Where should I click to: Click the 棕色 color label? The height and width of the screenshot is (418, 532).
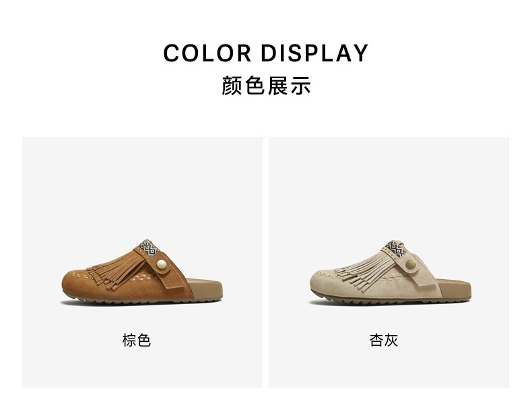137,340
